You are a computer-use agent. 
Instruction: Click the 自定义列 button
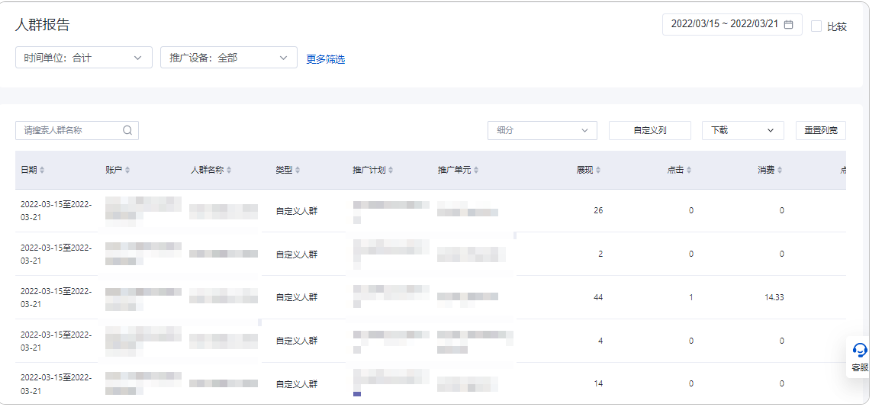click(650, 130)
